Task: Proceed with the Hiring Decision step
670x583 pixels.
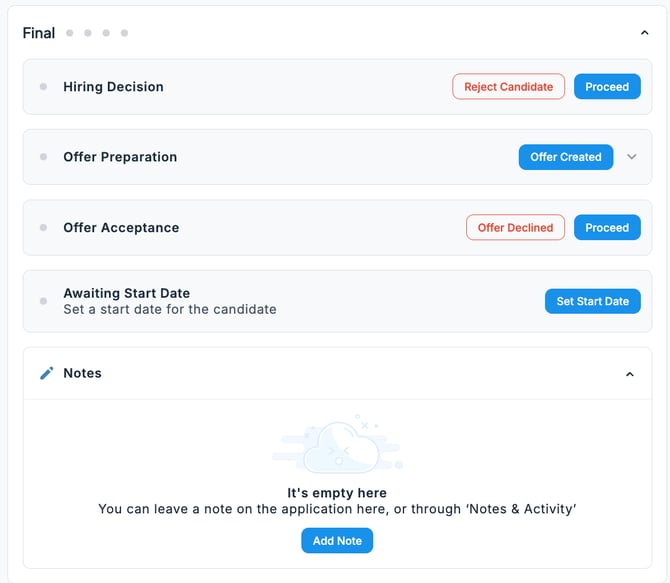Action: tap(607, 87)
